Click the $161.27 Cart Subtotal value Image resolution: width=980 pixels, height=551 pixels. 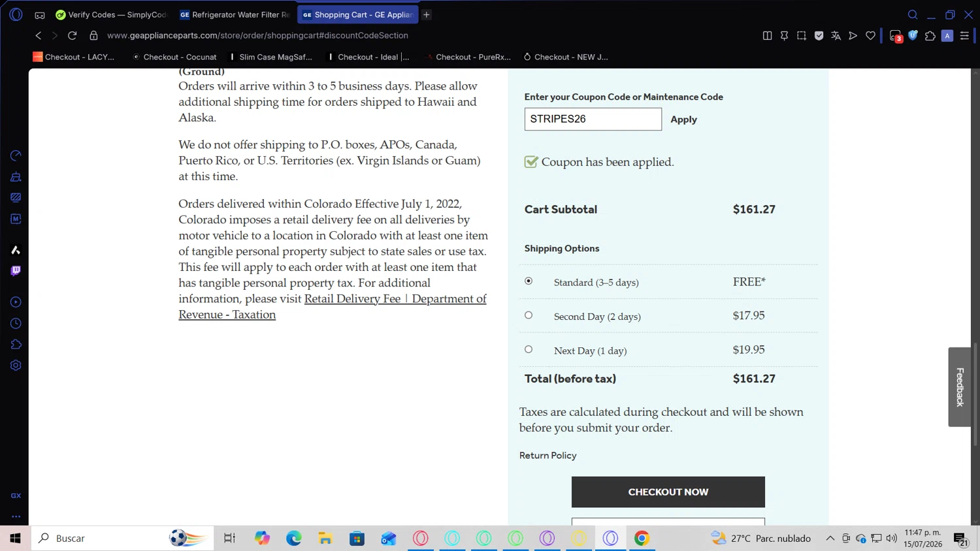[x=754, y=209]
